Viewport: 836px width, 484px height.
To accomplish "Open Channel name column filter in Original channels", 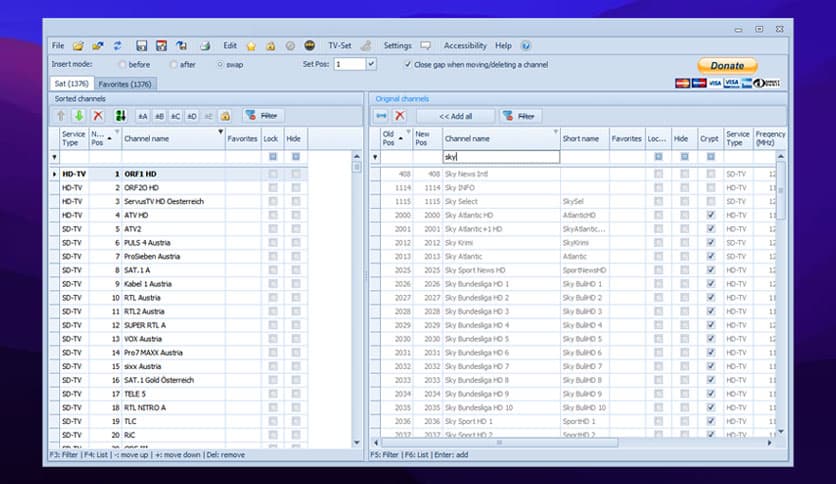I will (x=555, y=132).
